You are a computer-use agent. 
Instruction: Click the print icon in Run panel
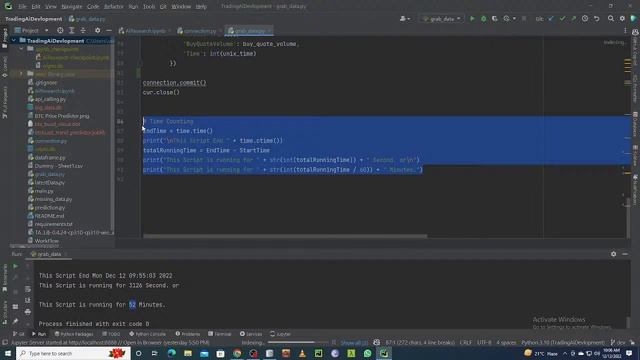28,312
